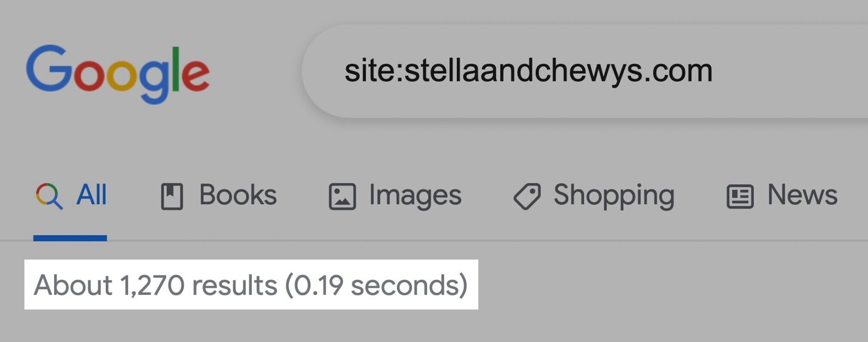Viewport: 868px width, 342px height.
Task: Click the highlighted white results count box
Action: click(x=251, y=284)
